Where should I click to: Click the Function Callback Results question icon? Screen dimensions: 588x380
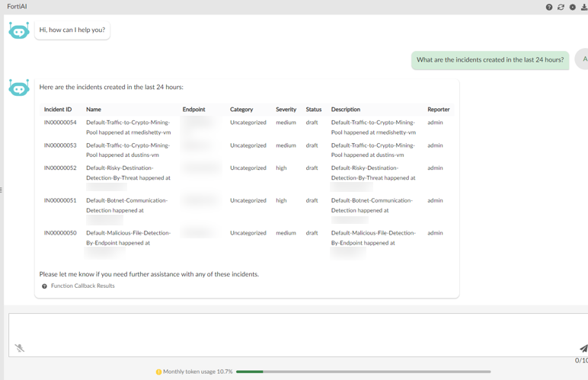[44, 286]
